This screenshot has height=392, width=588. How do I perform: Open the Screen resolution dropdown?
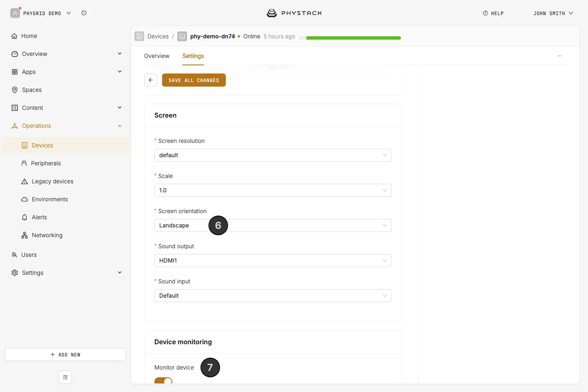tap(273, 155)
